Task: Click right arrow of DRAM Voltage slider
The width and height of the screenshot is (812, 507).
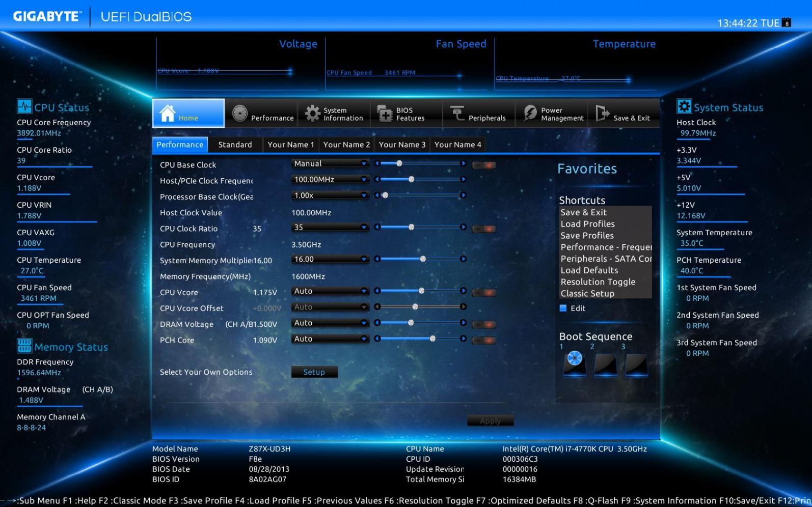Action: click(463, 323)
